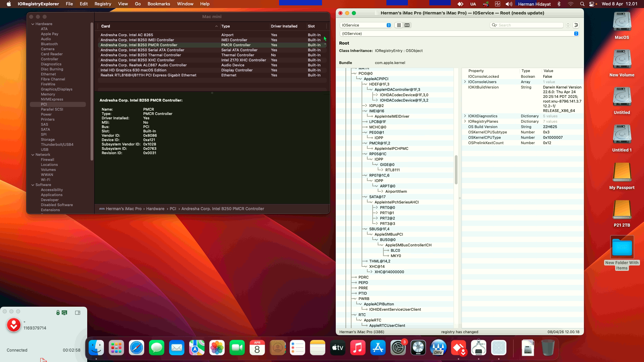This screenshot has height=362, width=644.
Task: Toggle the IORegistryExplorer inspector sidebar icon
Action: (576, 25)
